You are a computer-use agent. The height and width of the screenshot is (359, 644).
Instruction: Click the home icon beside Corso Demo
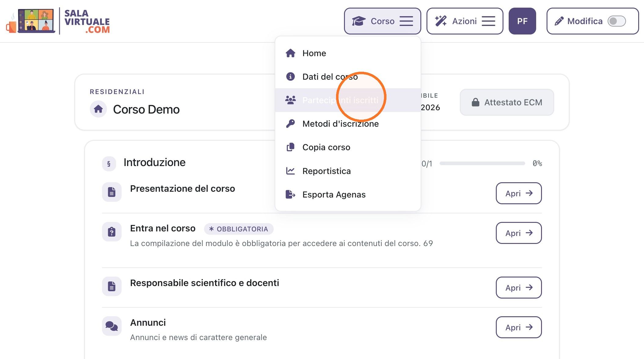tap(98, 109)
